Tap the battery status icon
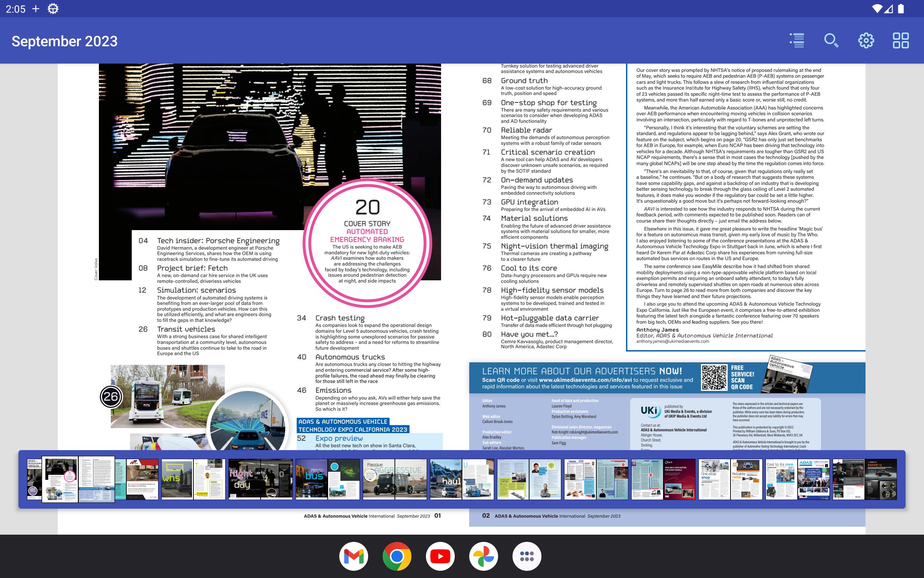Image resolution: width=924 pixels, height=578 pixels. (x=901, y=8)
